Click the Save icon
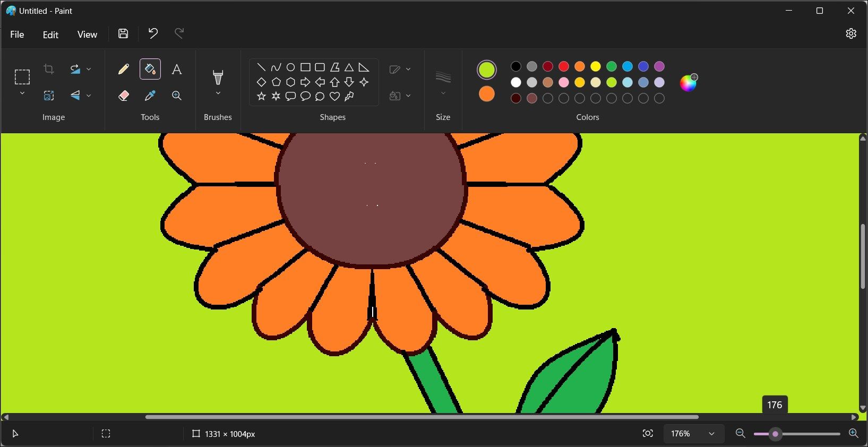The height and width of the screenshot is (447, 868). click(x=123, y=34)
